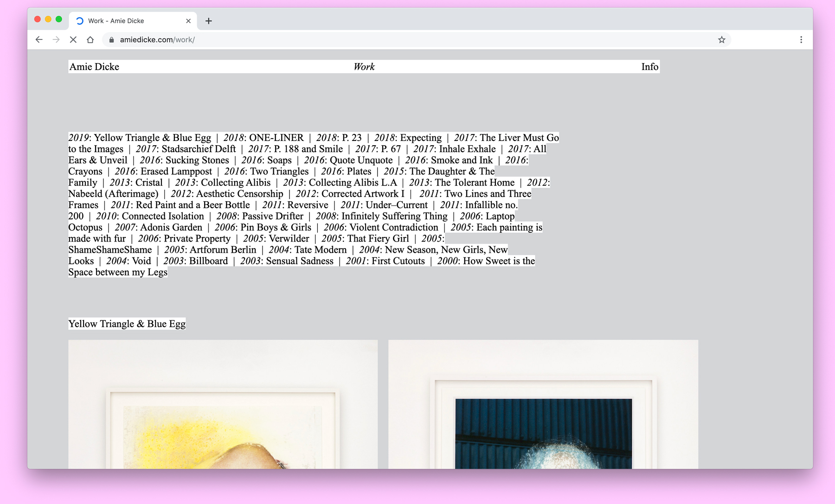Open the Smoke and Ink link
835x504 pixels.
(x=462, y=160)
